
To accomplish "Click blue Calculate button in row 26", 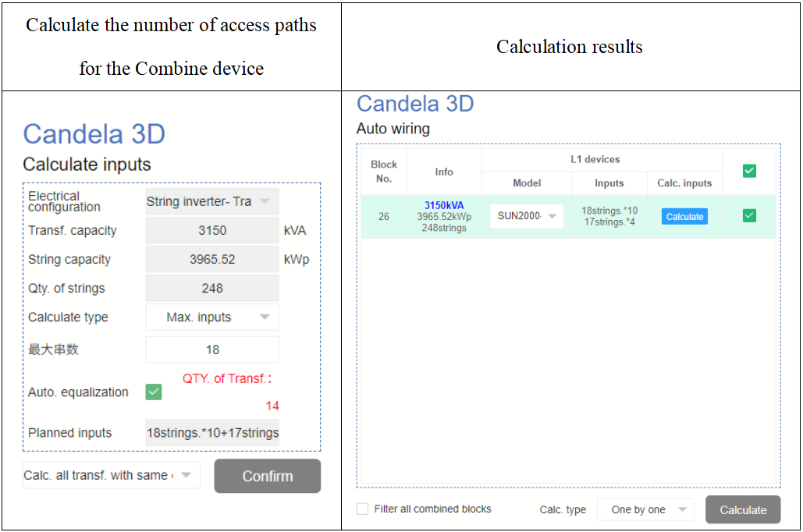I will point(684,217).
